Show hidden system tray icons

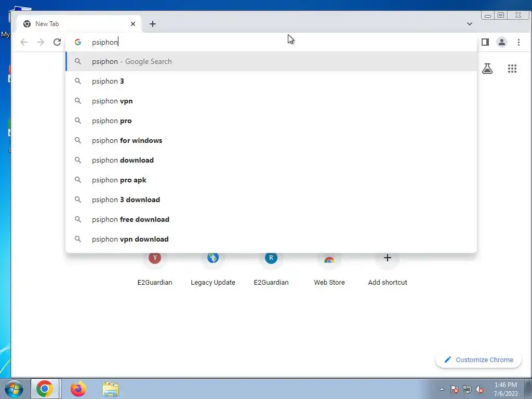coord(442,389)
